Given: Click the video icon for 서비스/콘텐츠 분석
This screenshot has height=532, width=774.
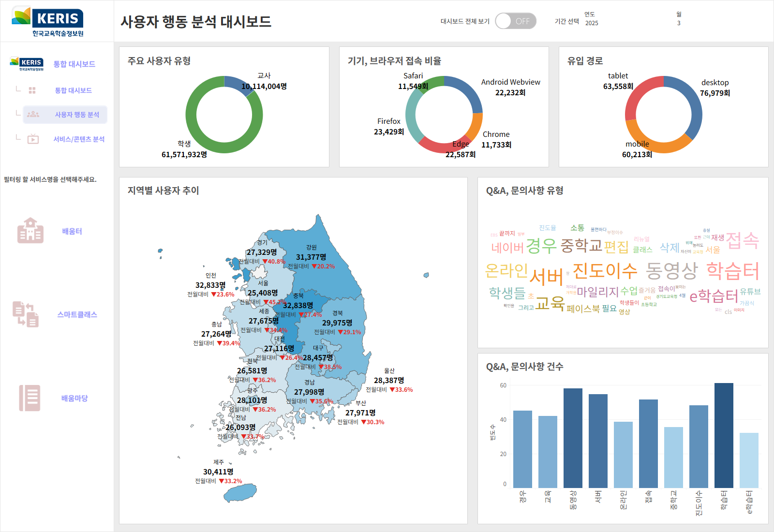Looking at the screenshot, I should click(x=33, y=139).
